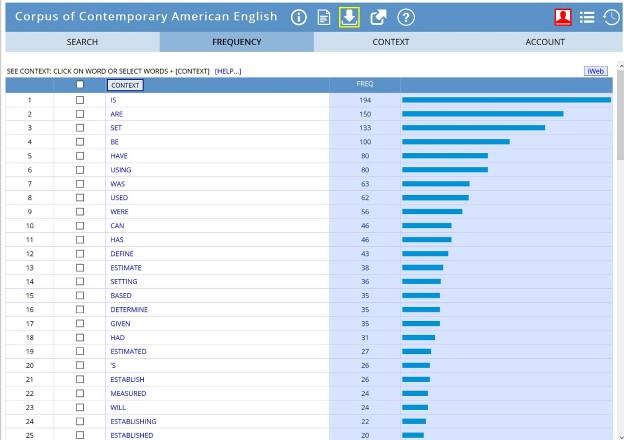Open the list menu icon
This screenshot has width=624, height=440.
click(x=587, y=17)
